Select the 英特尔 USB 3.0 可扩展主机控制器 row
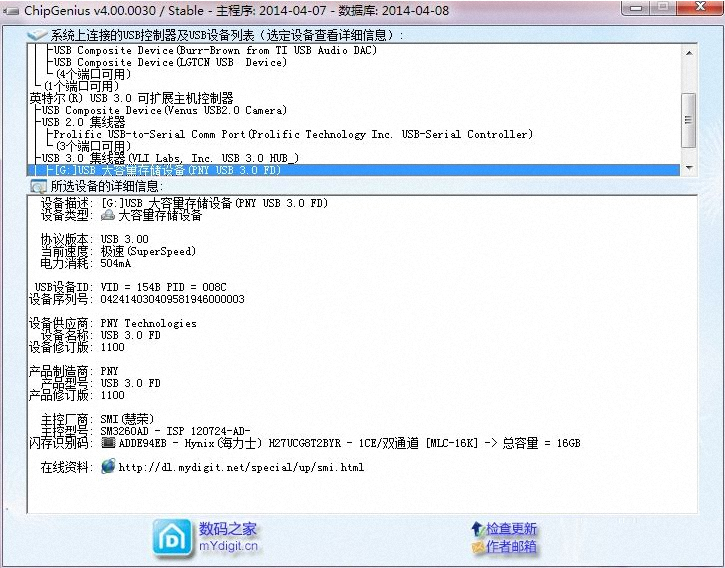Viewport: 725px width, 568px height. [131, 98]
